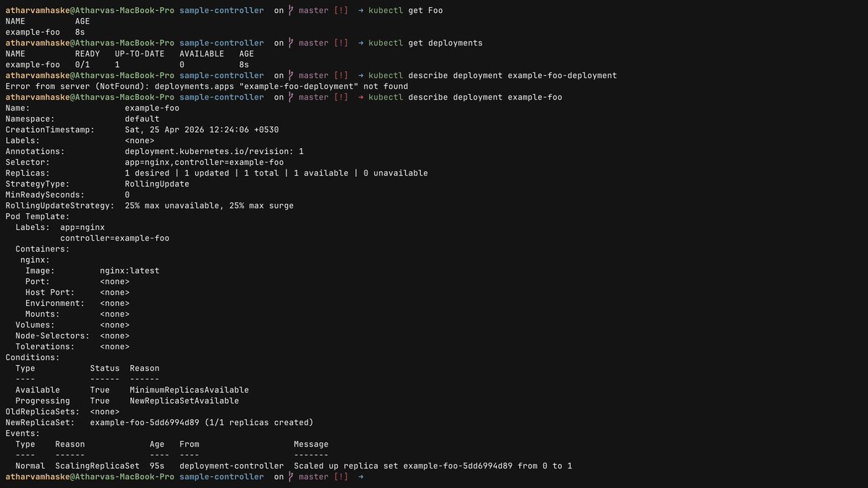Click command 'kubectl describe deployment example-foo-deployment'
The height and width of the screenshot is (488, 868).
[493, 76]
